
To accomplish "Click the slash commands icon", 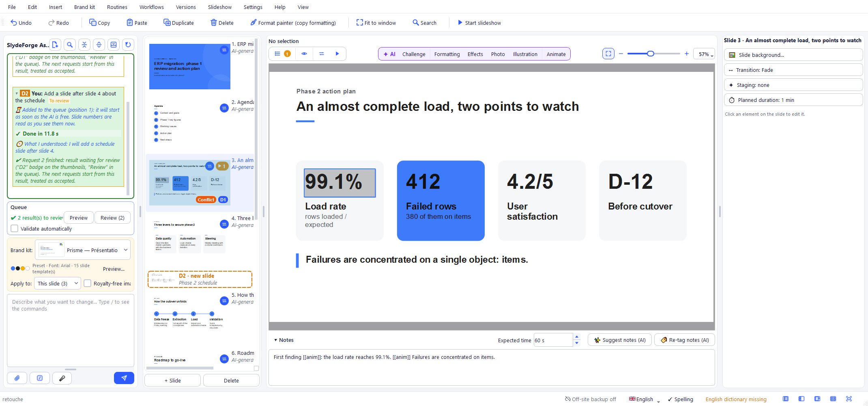I will coord(40,378).
